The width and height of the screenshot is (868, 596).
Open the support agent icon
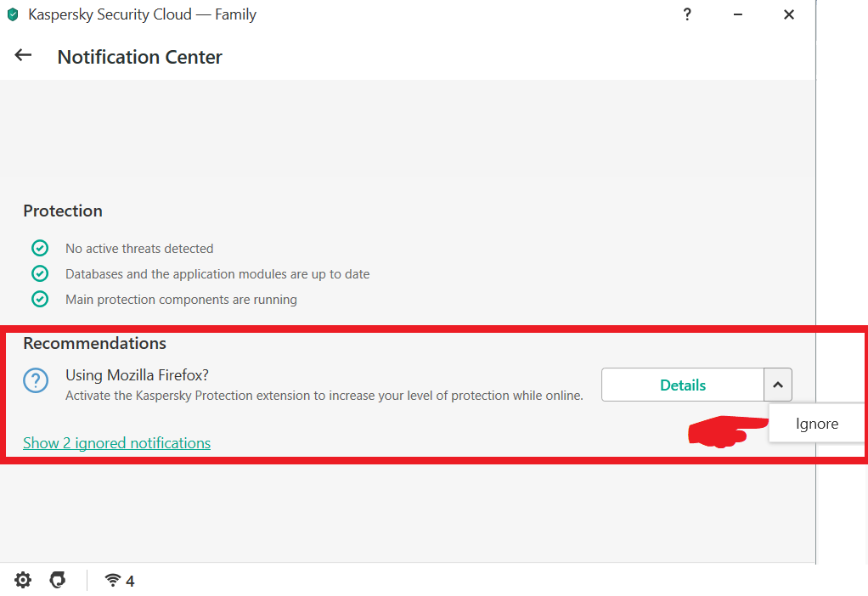pos(57,581)
